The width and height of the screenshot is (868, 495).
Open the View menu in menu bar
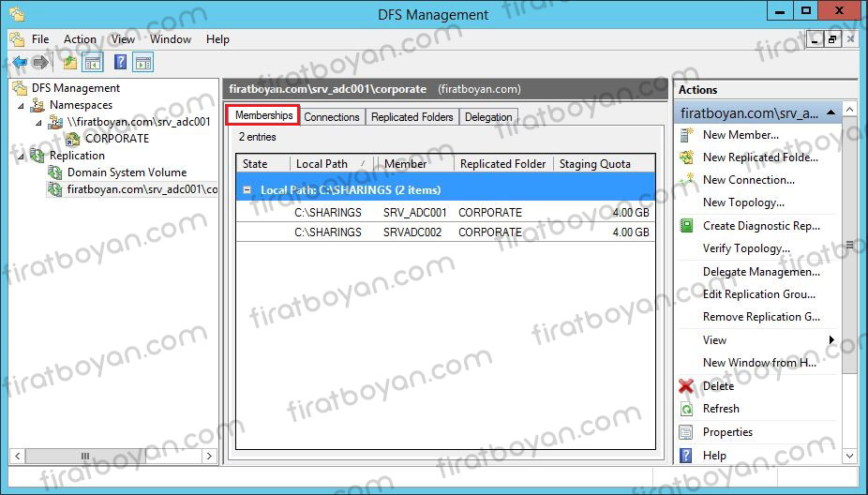coord(123,39)
